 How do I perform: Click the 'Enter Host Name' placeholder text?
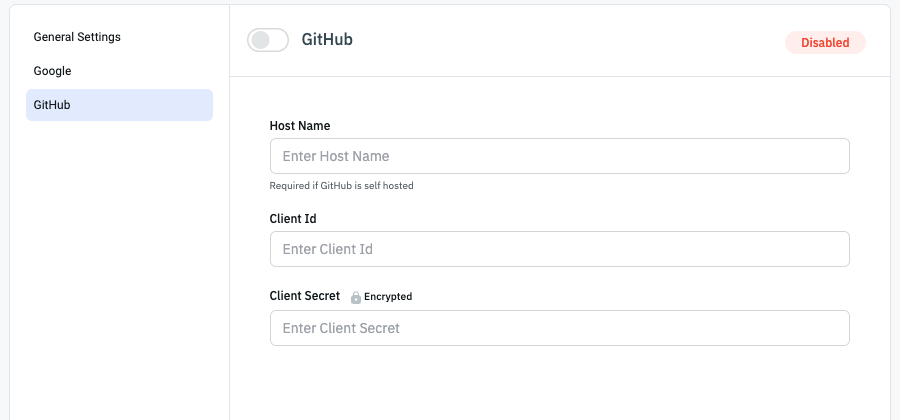(x=336, y=156)
